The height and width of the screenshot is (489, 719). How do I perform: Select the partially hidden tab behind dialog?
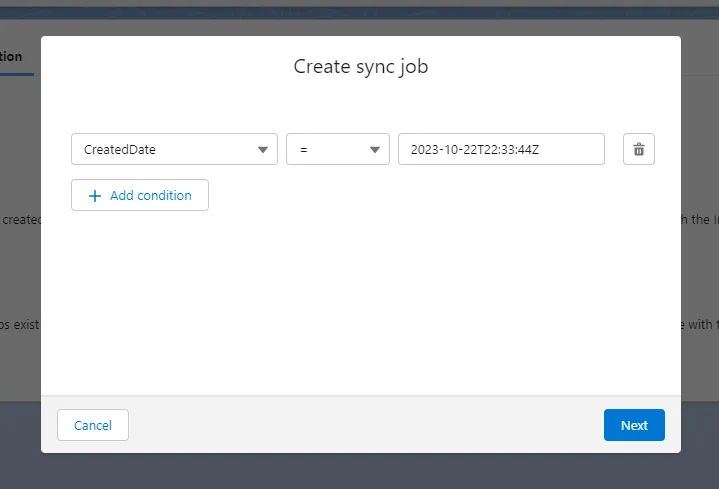click(x=14, y=57)
